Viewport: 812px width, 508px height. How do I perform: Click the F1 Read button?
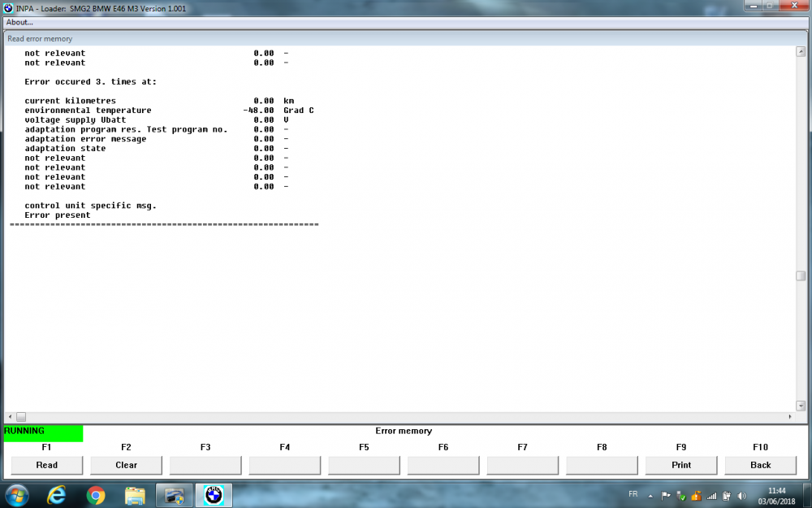pyautogui.click(x=46, y=465)
